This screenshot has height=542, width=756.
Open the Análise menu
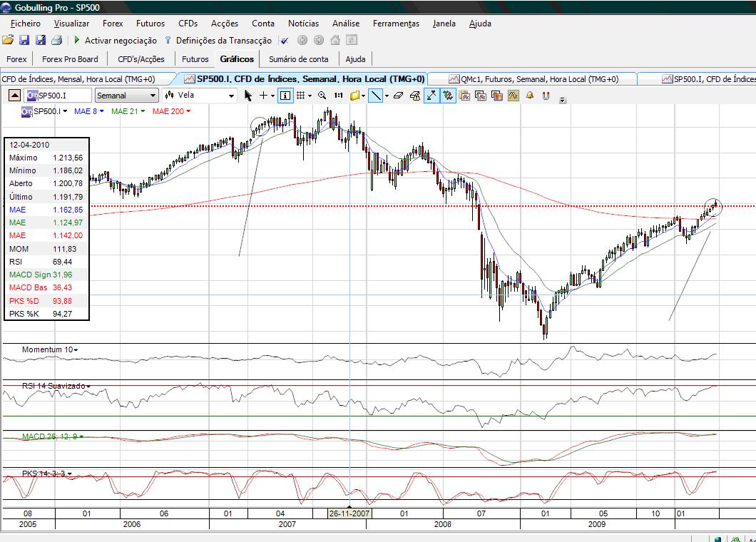[x=346, y=24]
